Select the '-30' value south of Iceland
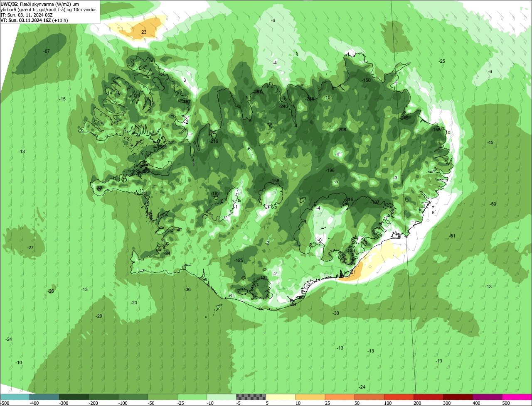This screenshot has width=532, height=406. click(x=336, y=313)
